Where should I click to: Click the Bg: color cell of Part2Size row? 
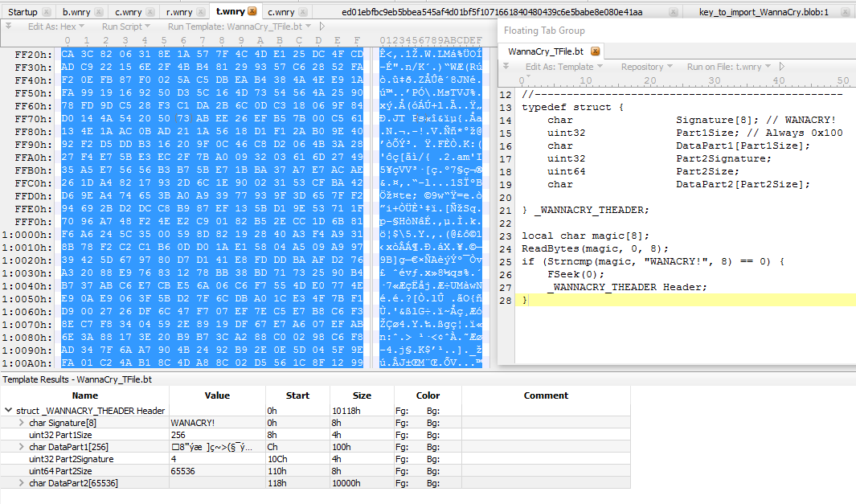[x=433, y=471]
